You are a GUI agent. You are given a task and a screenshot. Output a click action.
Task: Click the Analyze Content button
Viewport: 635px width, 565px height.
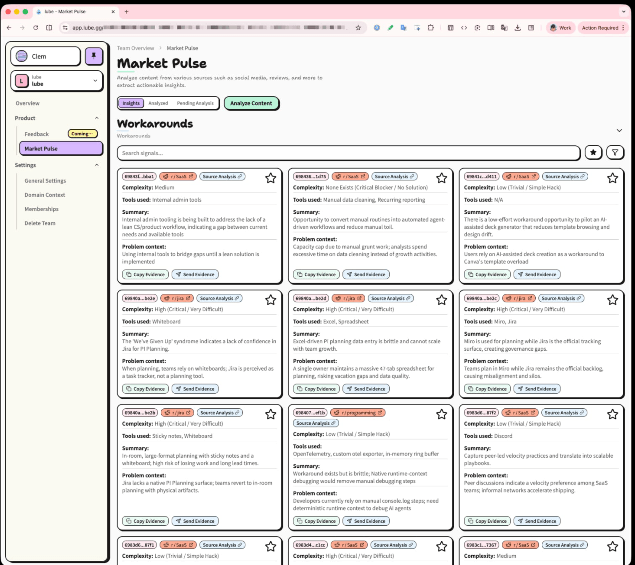point(251,103)
